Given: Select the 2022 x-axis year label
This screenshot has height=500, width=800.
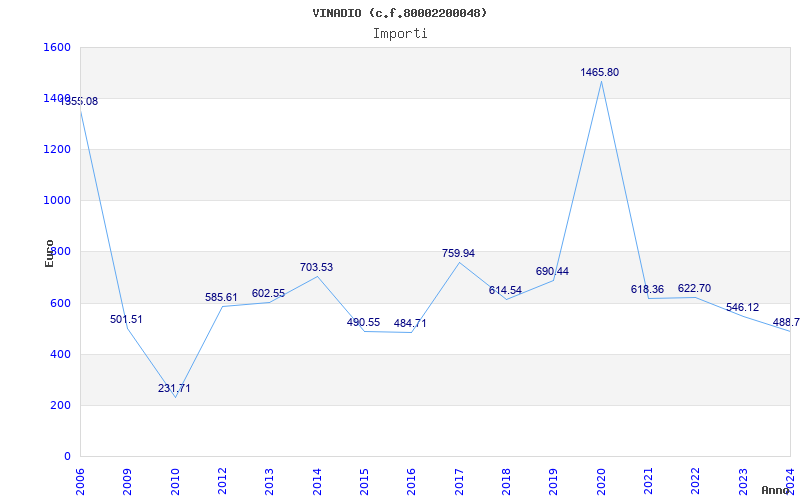Looking at the screenshot, I should tap(696, 481).
